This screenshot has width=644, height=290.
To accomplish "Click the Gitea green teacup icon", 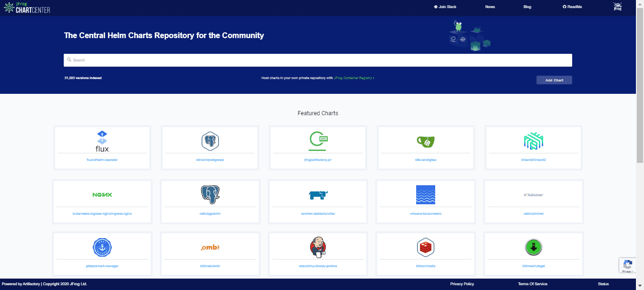I will 426,141.
